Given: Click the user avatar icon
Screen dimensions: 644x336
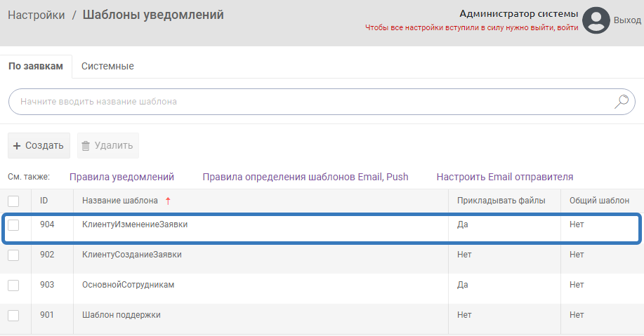Looking at the screenshot, I should (596, 20).
